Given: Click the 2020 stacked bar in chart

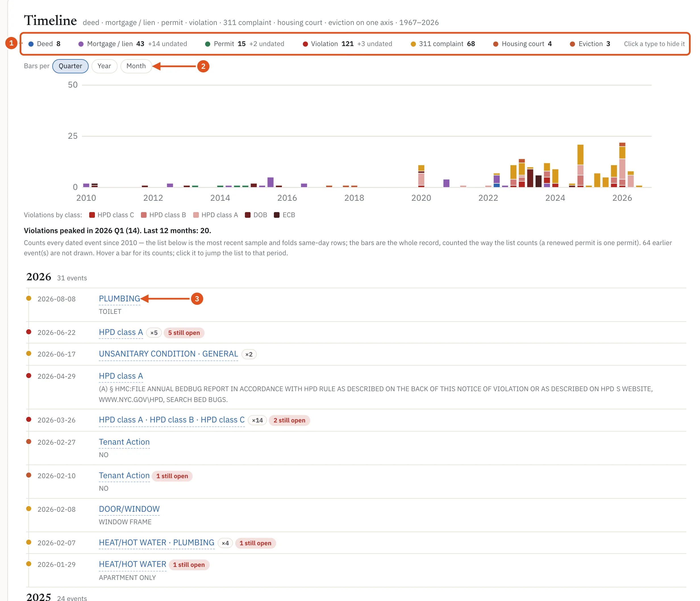Looking at the screenshot, I should 421,176.
